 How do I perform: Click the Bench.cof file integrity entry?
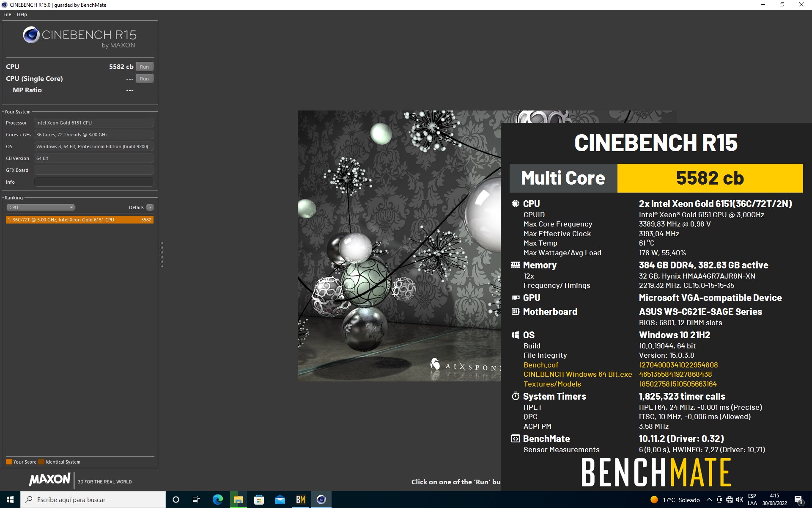(541, 365)
